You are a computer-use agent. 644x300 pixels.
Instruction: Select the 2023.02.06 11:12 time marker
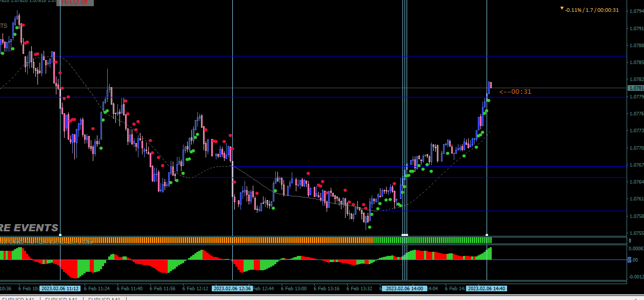(x=61, y=289)
